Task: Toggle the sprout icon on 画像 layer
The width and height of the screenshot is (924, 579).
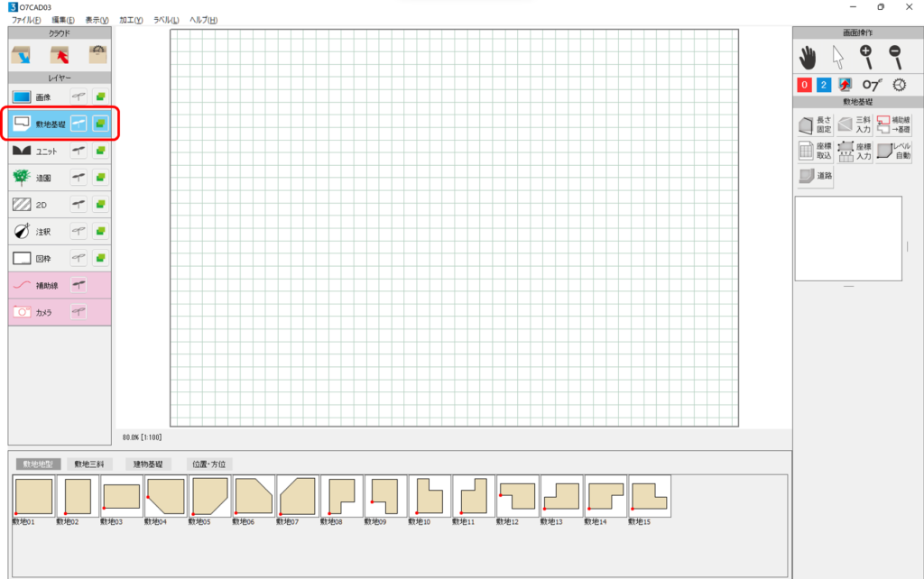Action: 79,96
